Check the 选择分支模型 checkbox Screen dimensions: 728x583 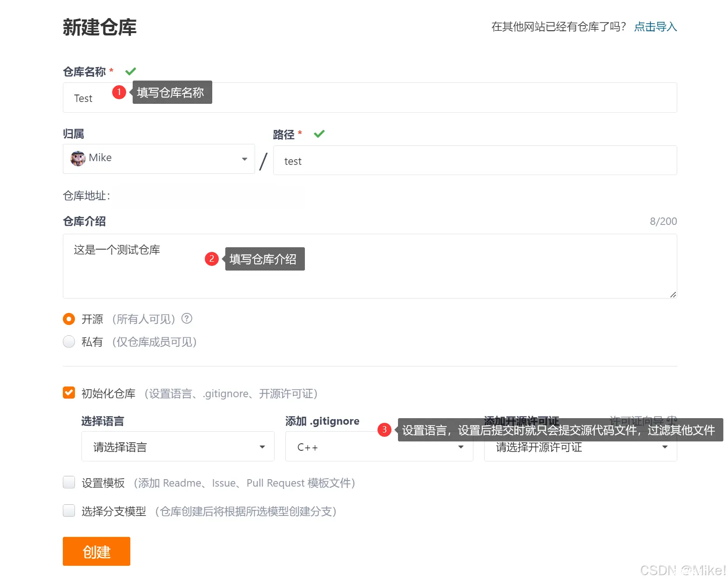[x=69, y=511]
